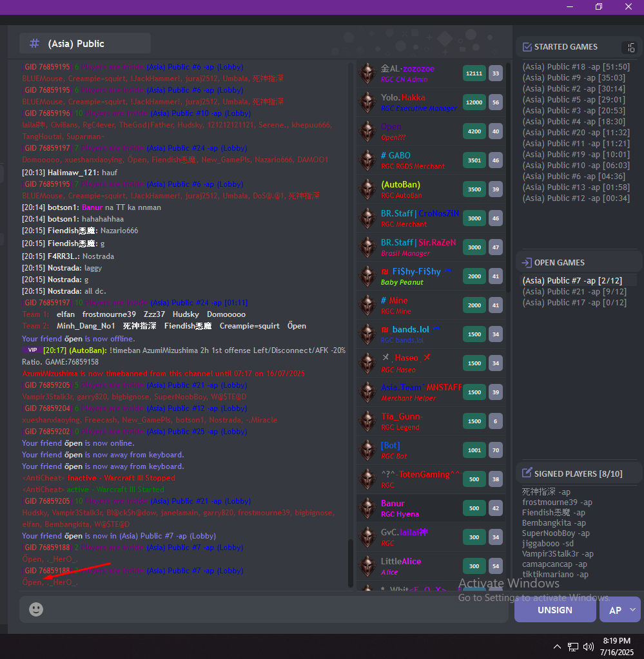Click the (Asia) Public channel header
644x659 pixels.
85,43
